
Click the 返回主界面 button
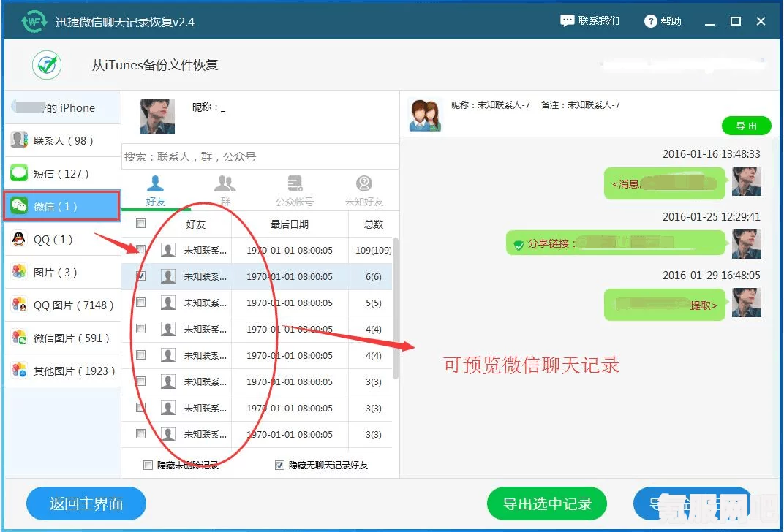(x=86, y=503)
